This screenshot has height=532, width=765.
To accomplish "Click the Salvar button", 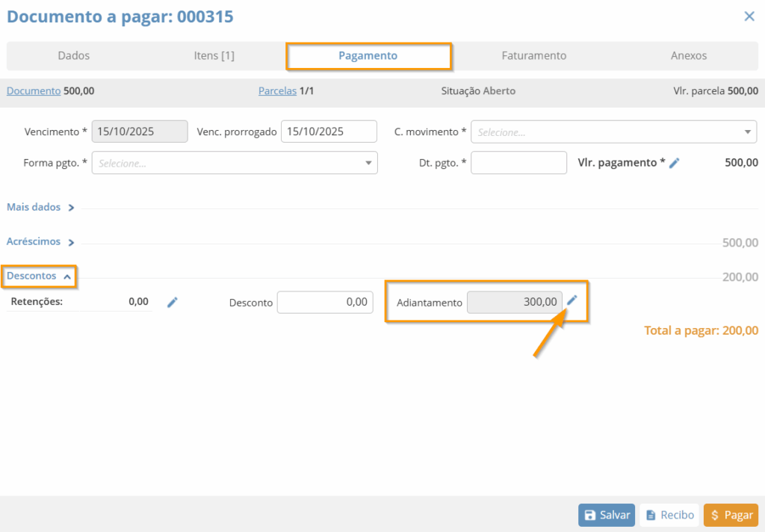I will coord(606,515).
